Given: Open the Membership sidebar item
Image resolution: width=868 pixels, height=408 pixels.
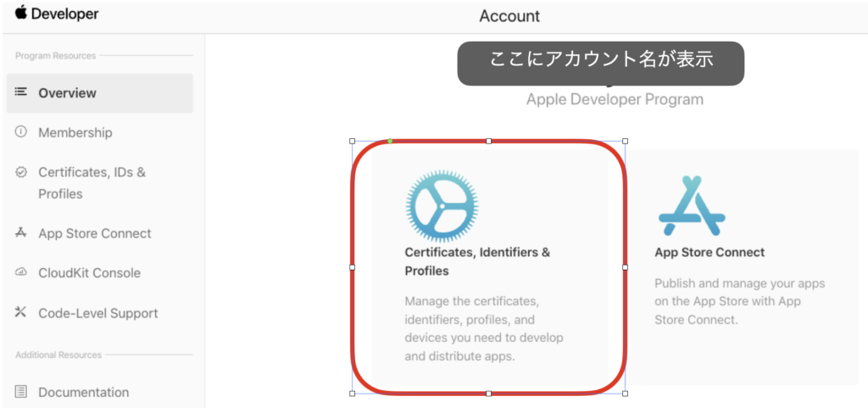Looking at the screenshot, I should [75, 133].
